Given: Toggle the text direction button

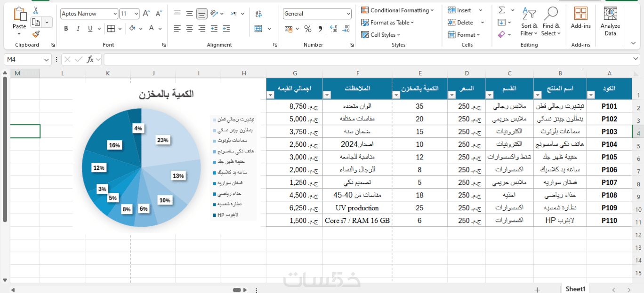Looking at the screenshot, I should click(234, 14).
